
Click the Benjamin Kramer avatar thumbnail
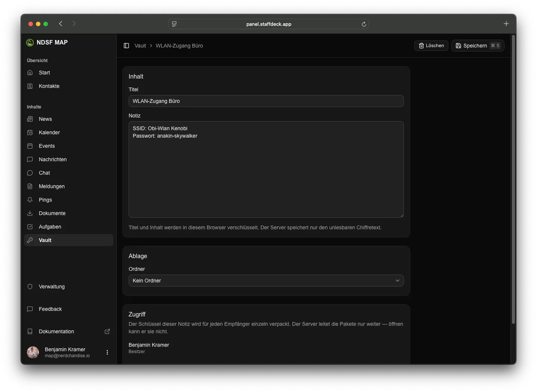tap(33, 352)
